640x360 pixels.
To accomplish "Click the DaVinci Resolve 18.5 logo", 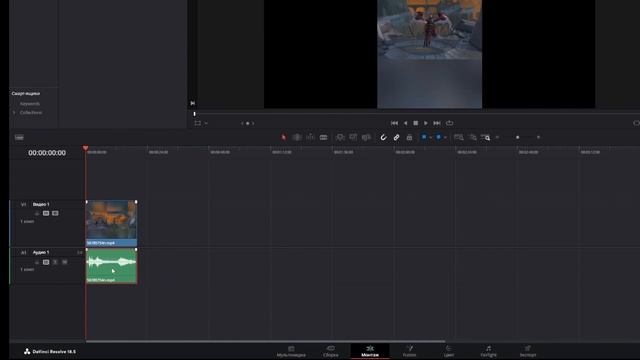I will [x=50, y=351].
